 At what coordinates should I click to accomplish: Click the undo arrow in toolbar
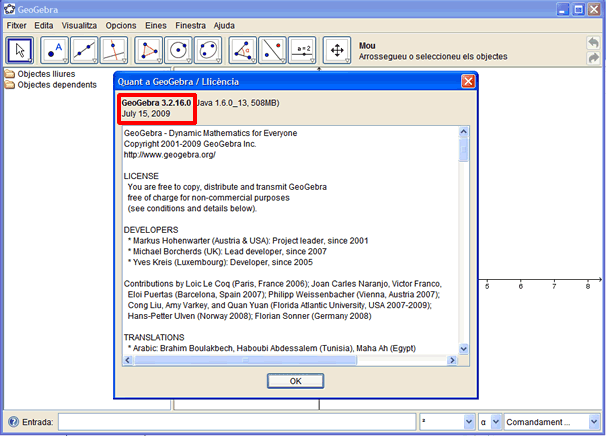click(594, 43)
